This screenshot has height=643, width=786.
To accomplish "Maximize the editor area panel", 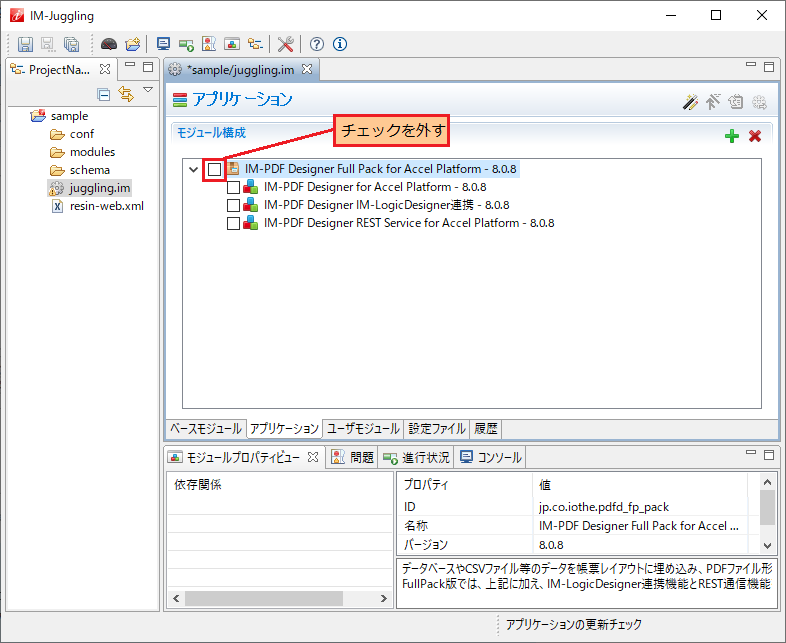I will pos(769,67).
